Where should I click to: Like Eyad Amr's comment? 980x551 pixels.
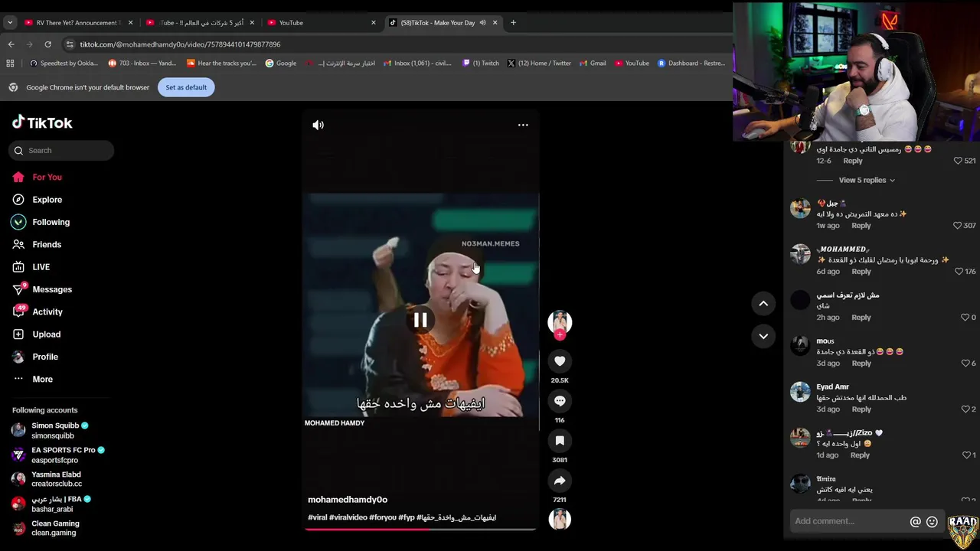tap(965, 409)
